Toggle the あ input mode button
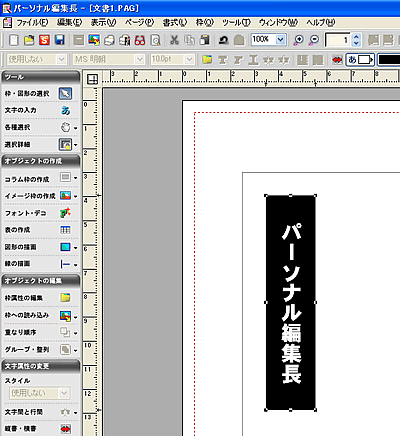 pos(360,60)
